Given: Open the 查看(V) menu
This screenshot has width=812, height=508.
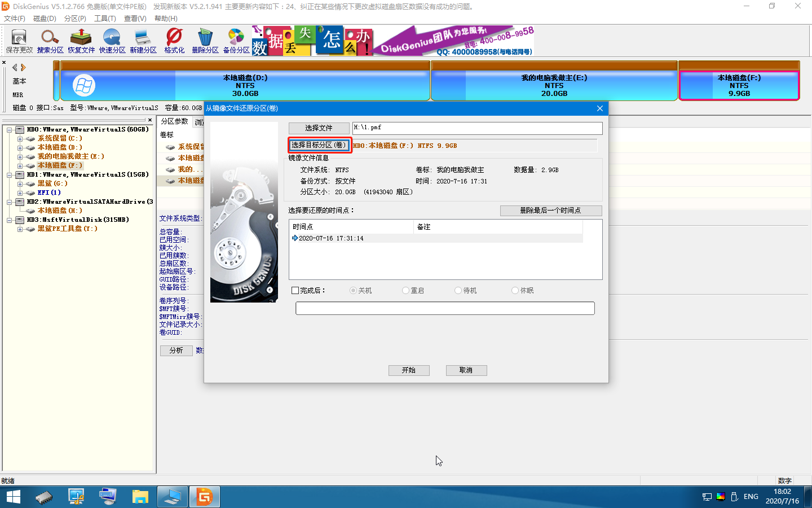Looking at the screenshot, I should tap(135, 19).
